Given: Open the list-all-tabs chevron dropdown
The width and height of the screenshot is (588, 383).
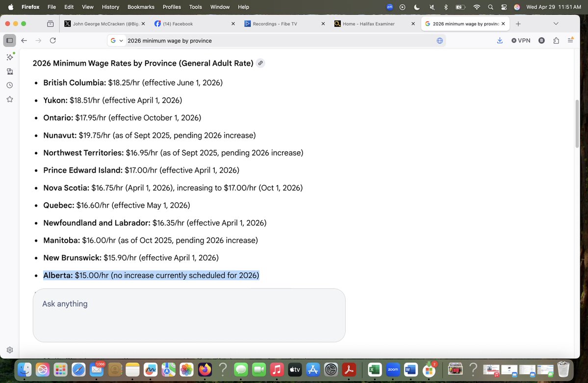Looking at the screenshot, I should point(556,23).
